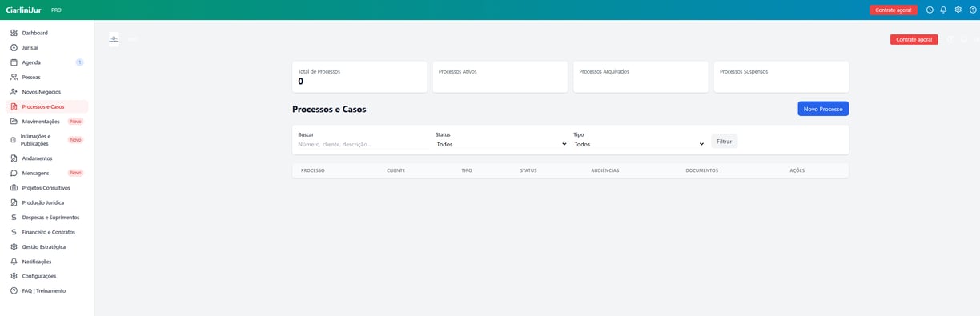Open the Dashboard grid icon
Viewport: 980px width, 316px height.
point(14,33)
